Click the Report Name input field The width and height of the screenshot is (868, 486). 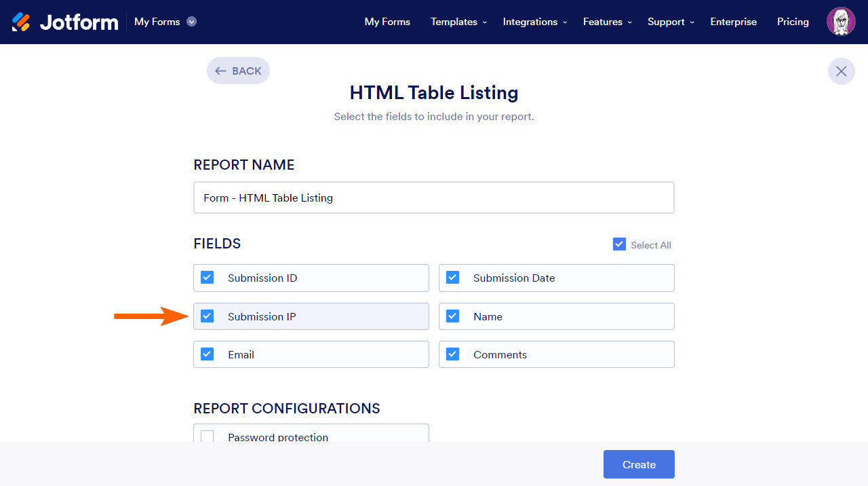[x=434, y=198]
